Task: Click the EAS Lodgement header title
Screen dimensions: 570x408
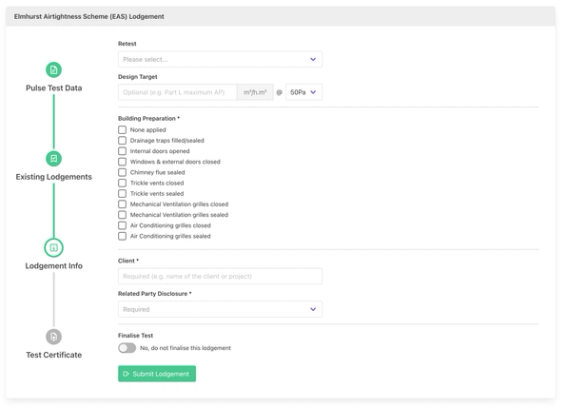Action: (89, 16)
